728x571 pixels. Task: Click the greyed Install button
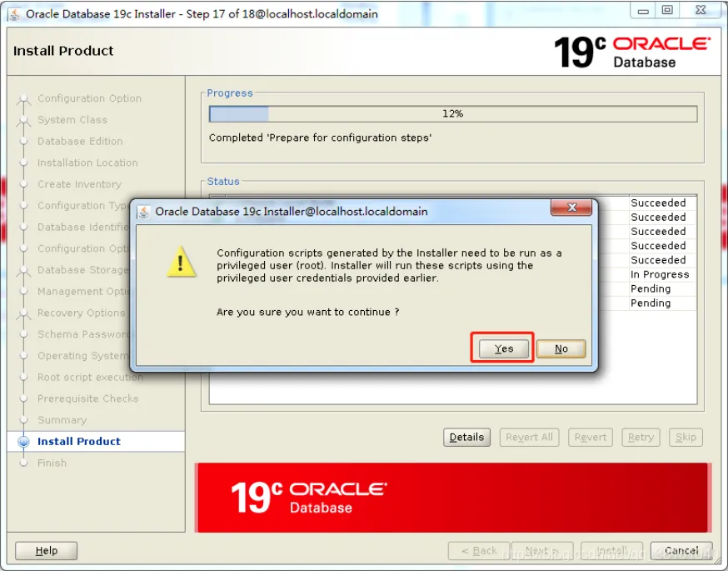(x=611, y=550)
